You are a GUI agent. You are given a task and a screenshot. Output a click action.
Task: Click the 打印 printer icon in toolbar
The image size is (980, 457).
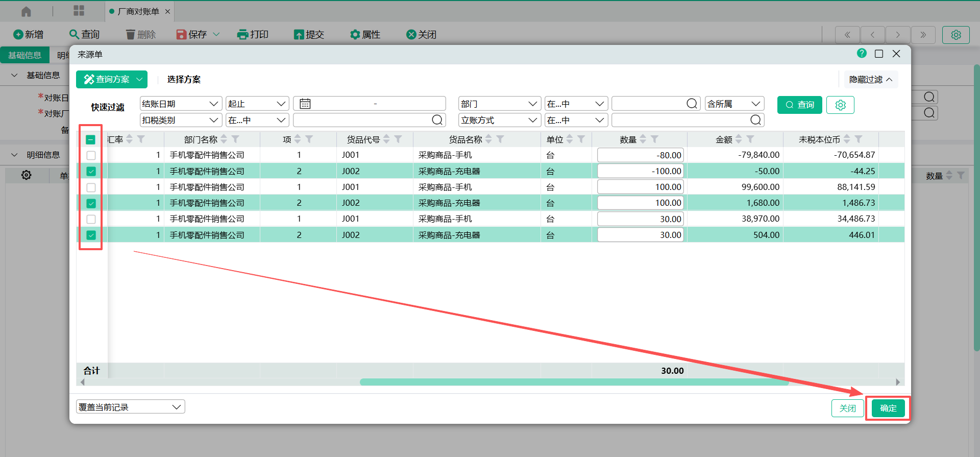(242, 34)
